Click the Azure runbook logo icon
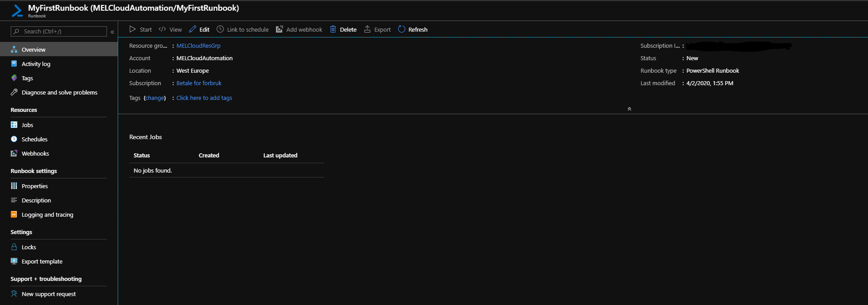The height and width of the screenshot is (305, 868). [x=17, y=11]
